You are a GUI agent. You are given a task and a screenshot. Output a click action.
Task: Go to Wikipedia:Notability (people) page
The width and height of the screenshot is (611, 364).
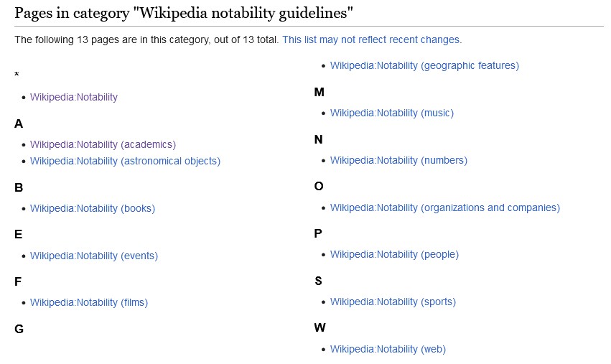coord(393,254)
